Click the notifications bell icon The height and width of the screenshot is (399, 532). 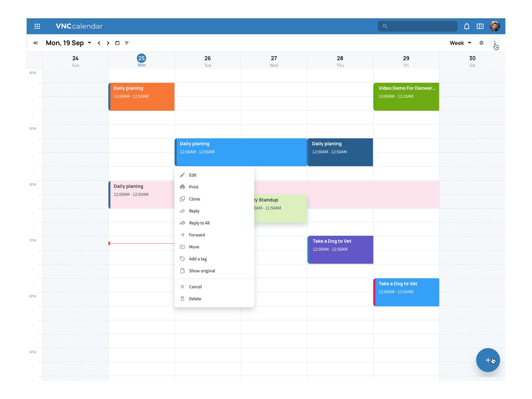point(467,26)
